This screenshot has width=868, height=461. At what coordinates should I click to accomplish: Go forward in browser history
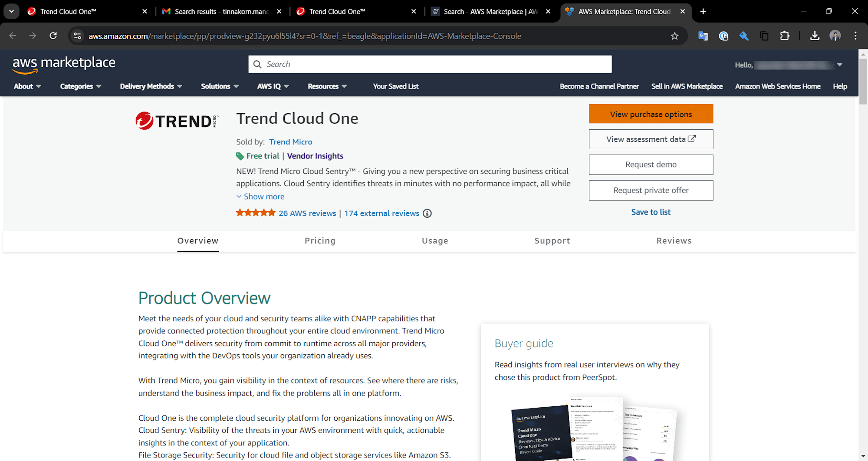(33, 36)
